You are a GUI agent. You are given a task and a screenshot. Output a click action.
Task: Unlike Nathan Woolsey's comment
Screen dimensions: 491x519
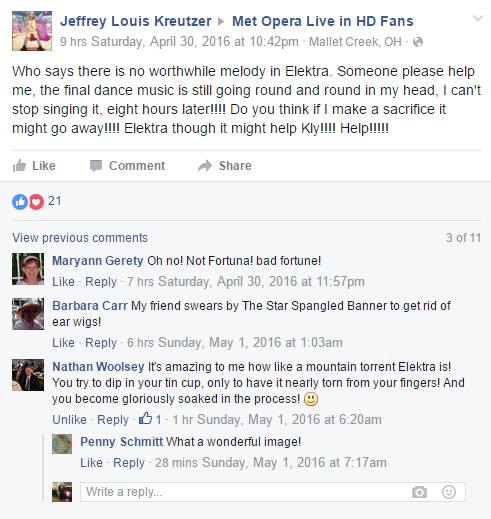tap(69, 420)
